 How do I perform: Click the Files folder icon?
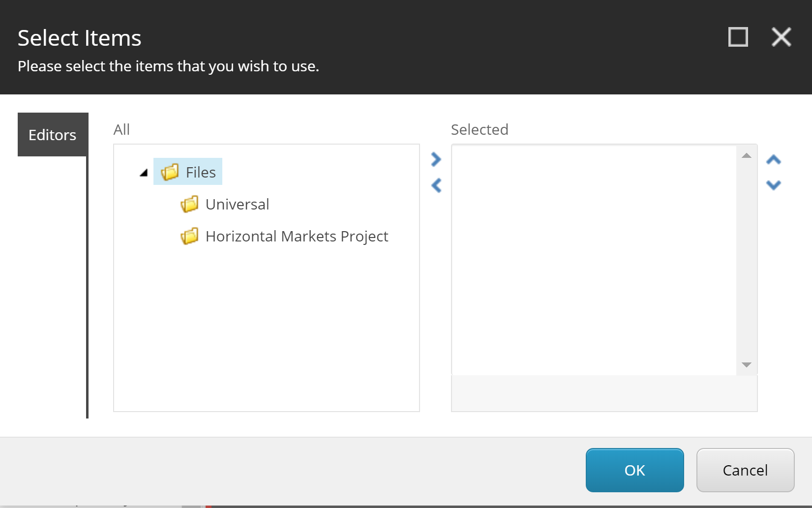(x=169, y=172)
